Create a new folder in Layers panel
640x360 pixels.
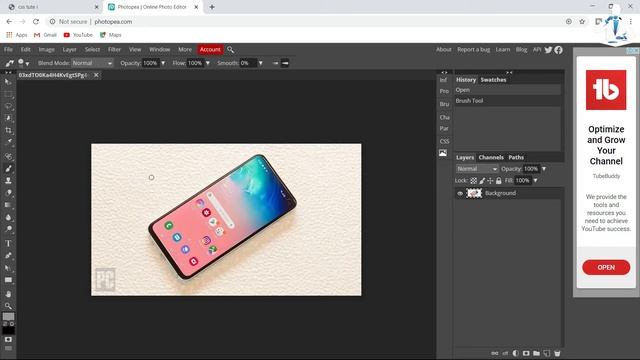coord(536,353)
